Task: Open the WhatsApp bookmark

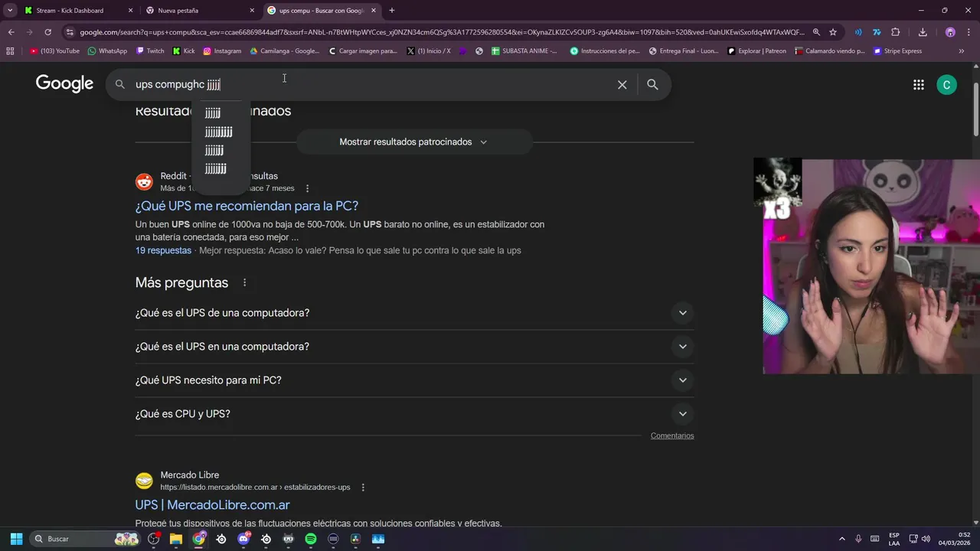Action: tap(107, 51)
